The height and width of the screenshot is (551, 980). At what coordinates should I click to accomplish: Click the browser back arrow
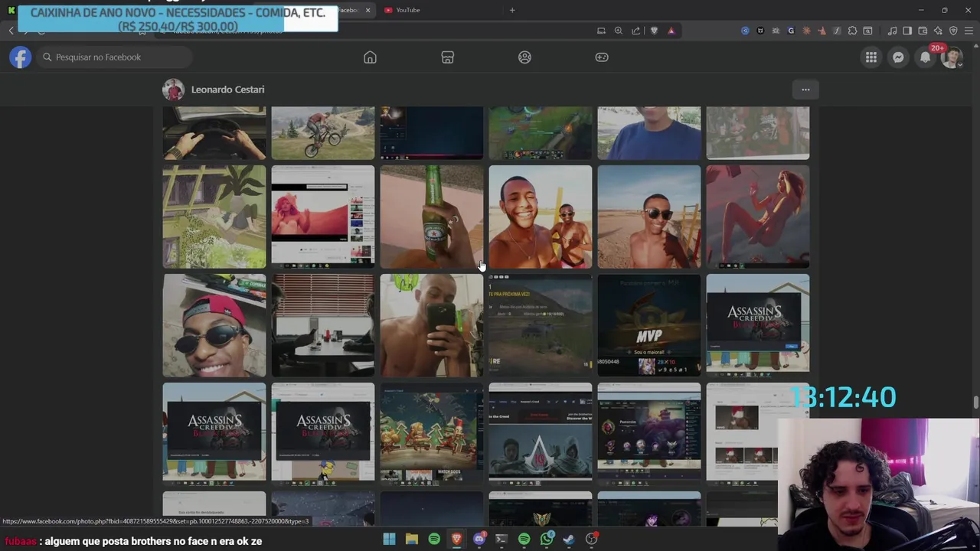(x=11, y=31)
